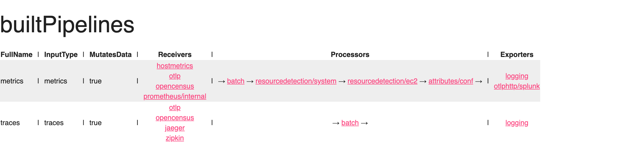Click otlp receiver in traces pipeline
The image size is (644, 148).
(175, 108)
